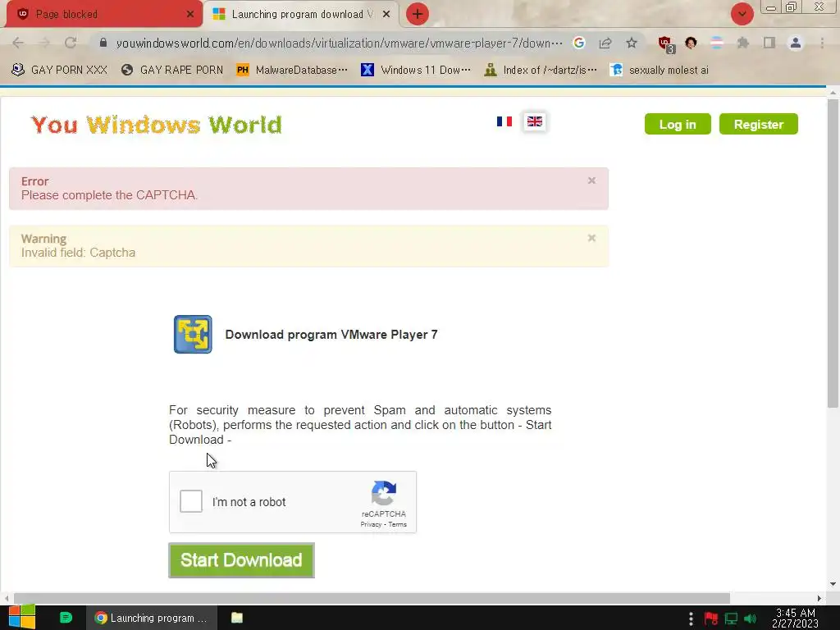Screen dimensions: 840x630
Task: Click the striped flag extension icon
Action: pos(717,43)
